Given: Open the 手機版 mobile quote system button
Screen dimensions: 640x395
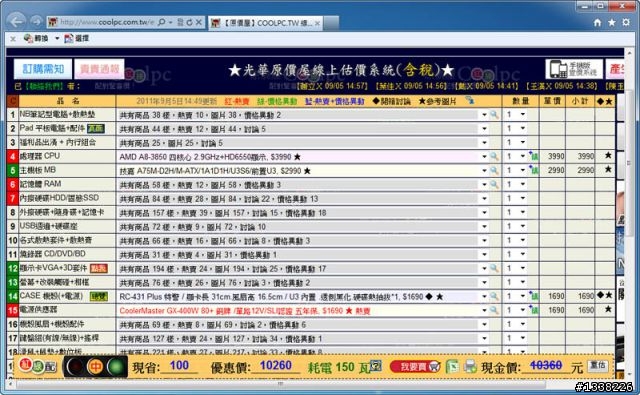Looking at the screenshot, I should pyautogui.click(x=574, y=69).
